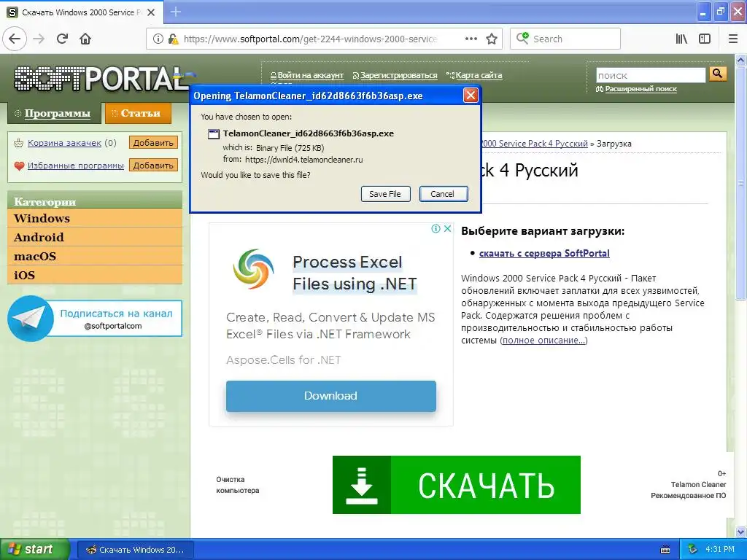Click Добавить next to Корзина закачек
The height and width of the screenshot is (560, 747).
click(153, 143)
